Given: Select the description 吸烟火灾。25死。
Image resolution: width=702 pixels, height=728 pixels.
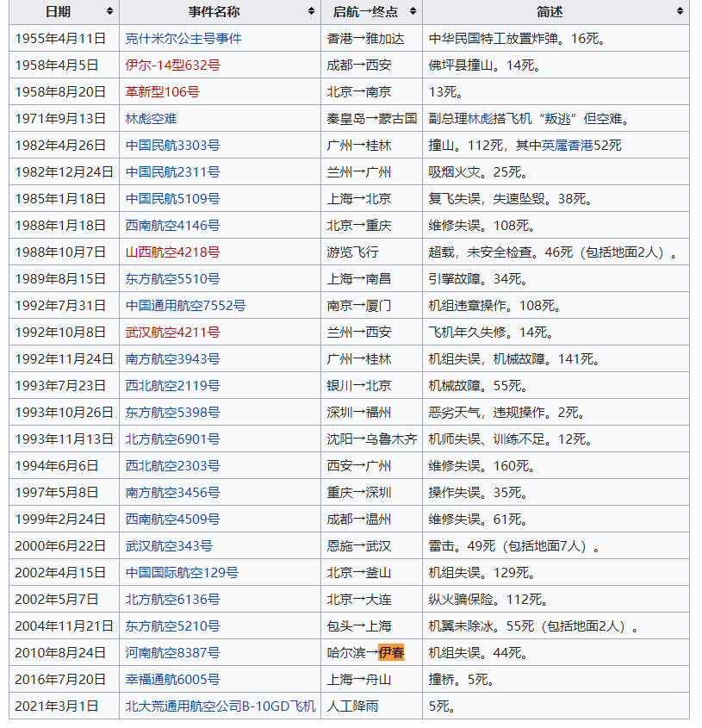Looking at the screenshot, I should 556,172.
